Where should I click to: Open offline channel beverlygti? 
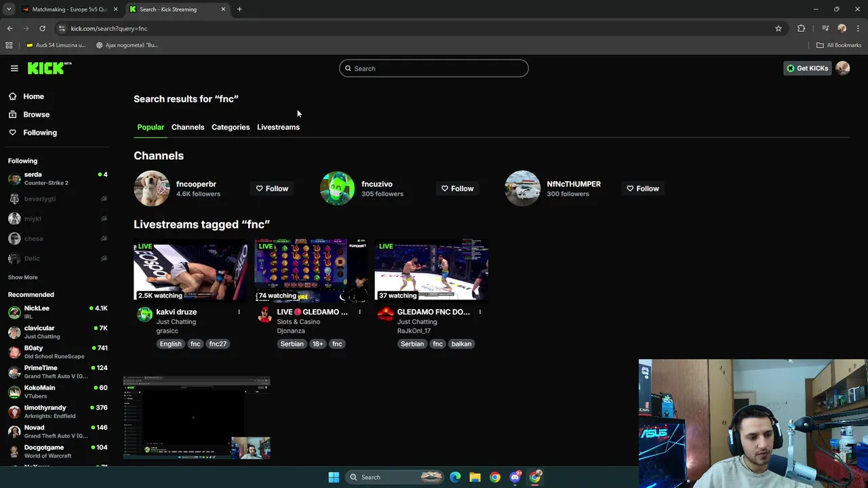pyautogui.click(x=58, y=199)
